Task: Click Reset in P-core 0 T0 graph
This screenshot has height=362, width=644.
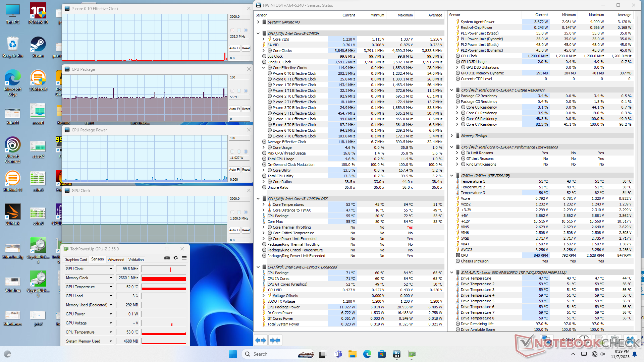Action: click(x=246, y=48)
